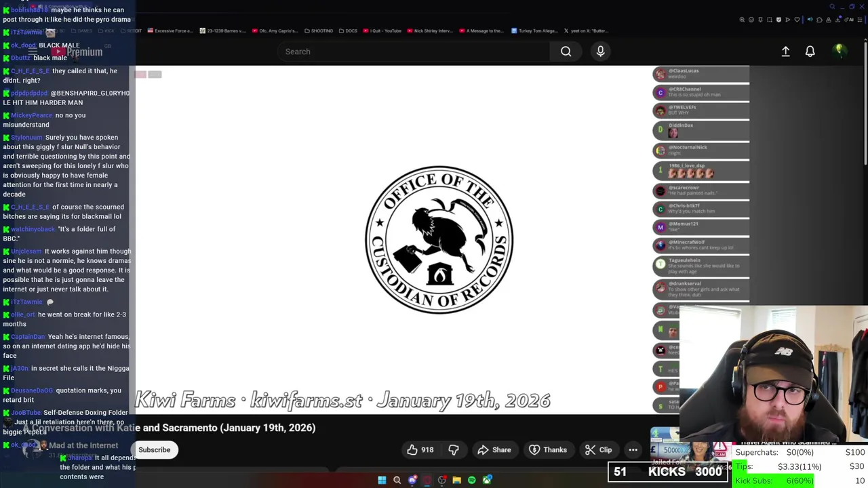Image resolution: width=868 pixels, height=488 pixels.
Task: Select @CR8Channel chat replay message
Action: click(x=701, y=92)
